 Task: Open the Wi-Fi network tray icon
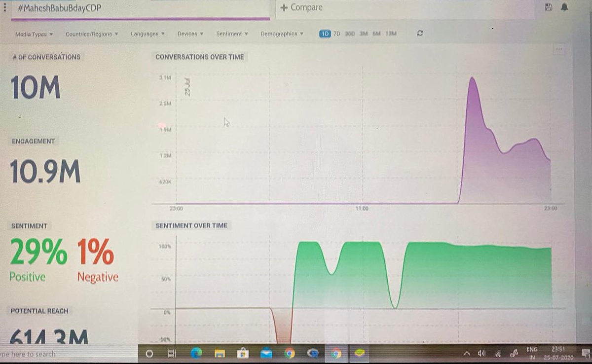tap(498, 354)
